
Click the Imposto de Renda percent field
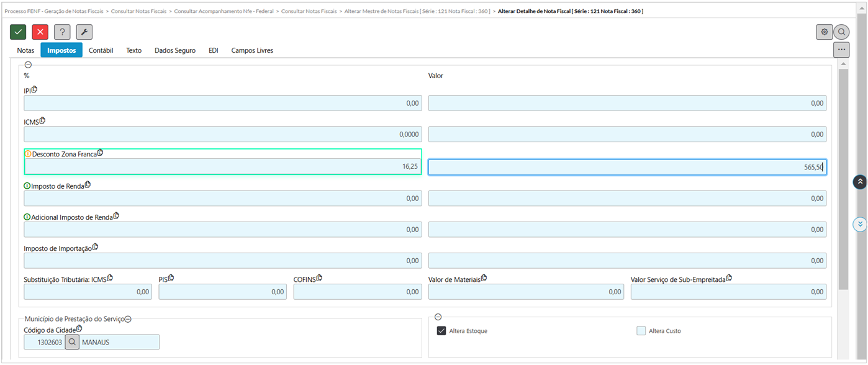223,198
